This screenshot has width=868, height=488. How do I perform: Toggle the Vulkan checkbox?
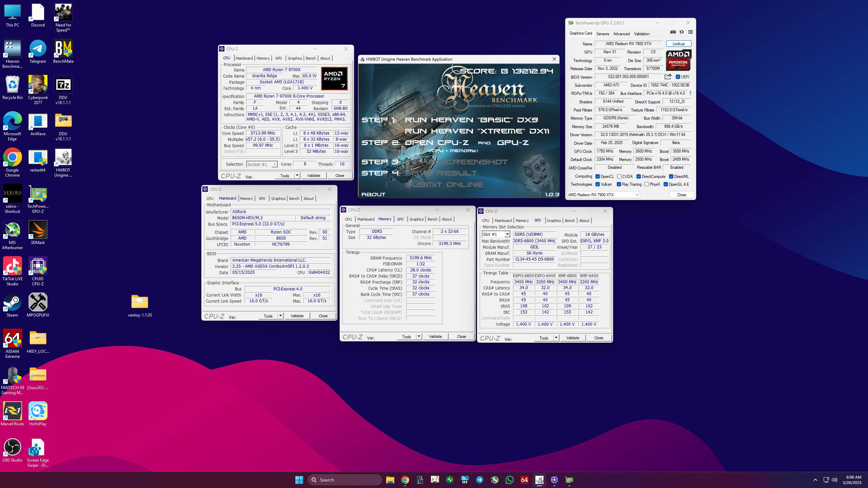(597, 184)
